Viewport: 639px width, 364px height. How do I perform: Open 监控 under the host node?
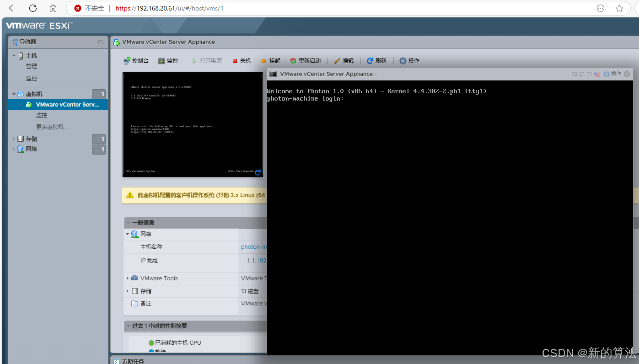pyautogui.click(x=32, y=79)
